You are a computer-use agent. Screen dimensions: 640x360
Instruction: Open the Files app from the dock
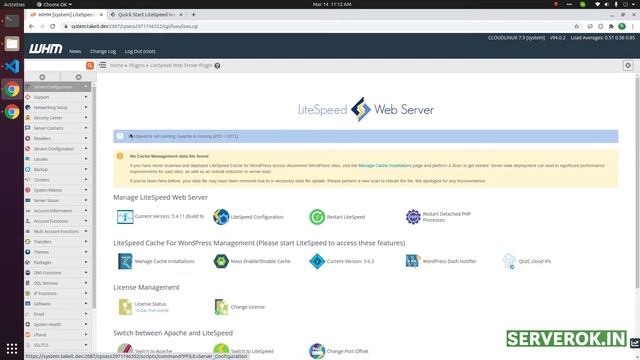coord(12,43)
